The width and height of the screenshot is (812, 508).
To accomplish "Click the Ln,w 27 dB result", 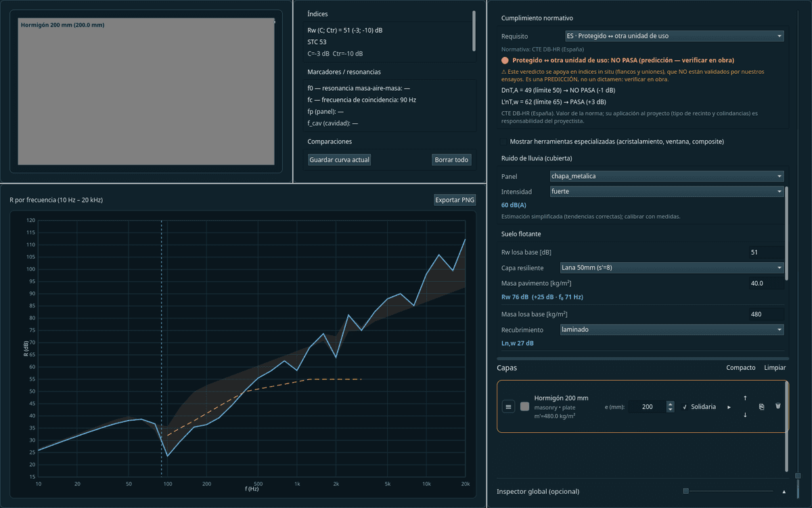I will pyautogui.click(x=518, y=343).
